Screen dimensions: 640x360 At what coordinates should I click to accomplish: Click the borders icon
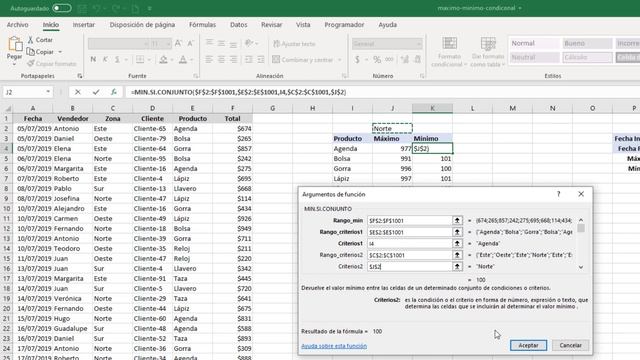140,60
